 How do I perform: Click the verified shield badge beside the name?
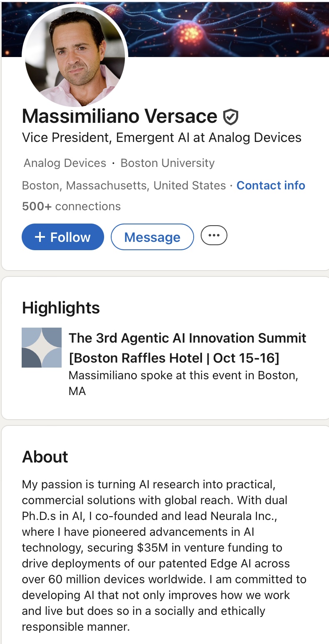[x=230, y=117]
